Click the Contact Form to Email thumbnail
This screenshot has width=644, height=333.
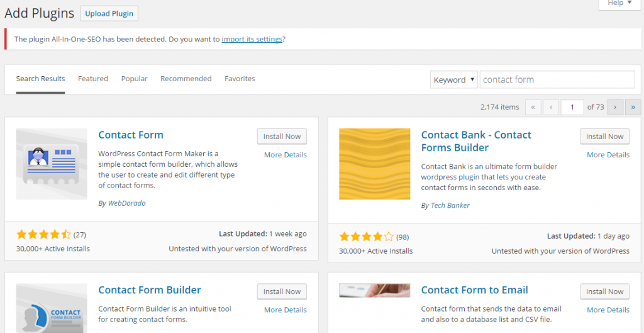click(374, 290)
